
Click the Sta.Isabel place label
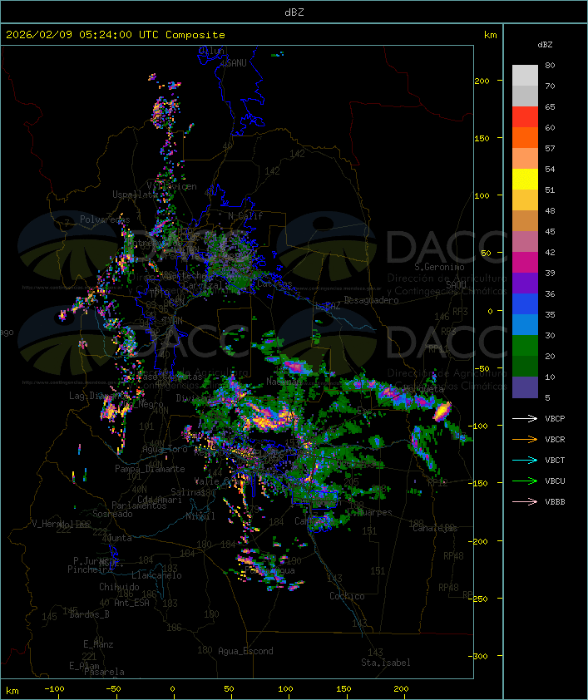(x=386, y=663)
